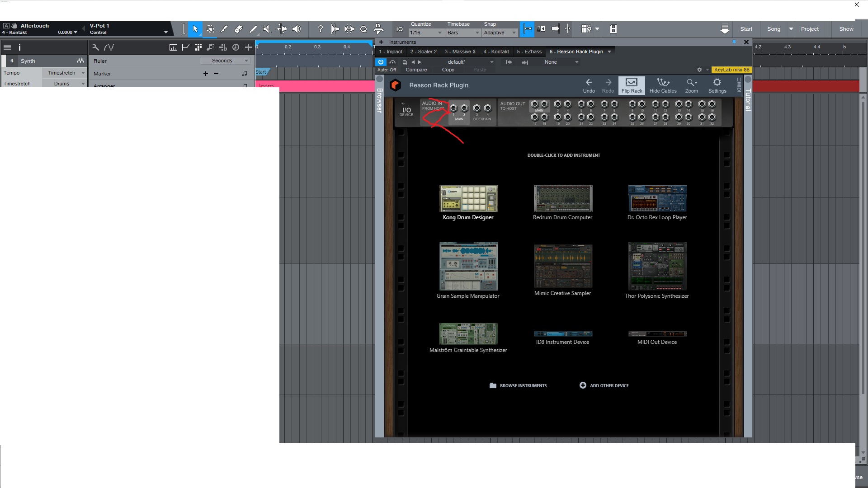Screen dimensions: 868x488
Task: Toggle the plugin power activate button
Action: pos(381,62)
